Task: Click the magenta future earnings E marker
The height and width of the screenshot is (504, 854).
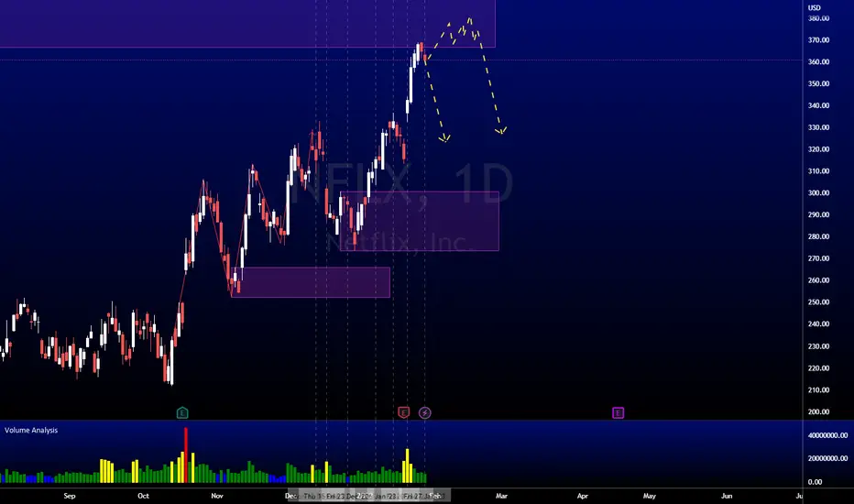Action: tap(618, 412)
